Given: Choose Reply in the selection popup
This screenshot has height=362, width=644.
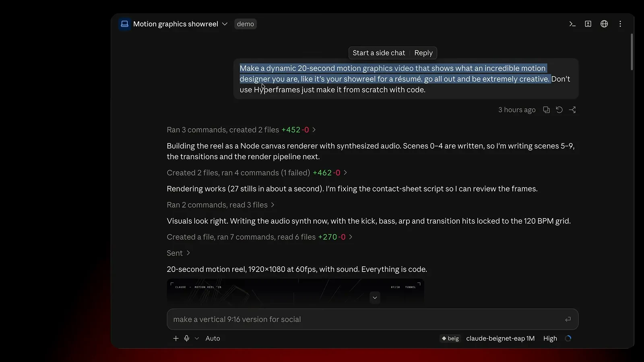Looking at the screenshot, I should tap(423, 53).
